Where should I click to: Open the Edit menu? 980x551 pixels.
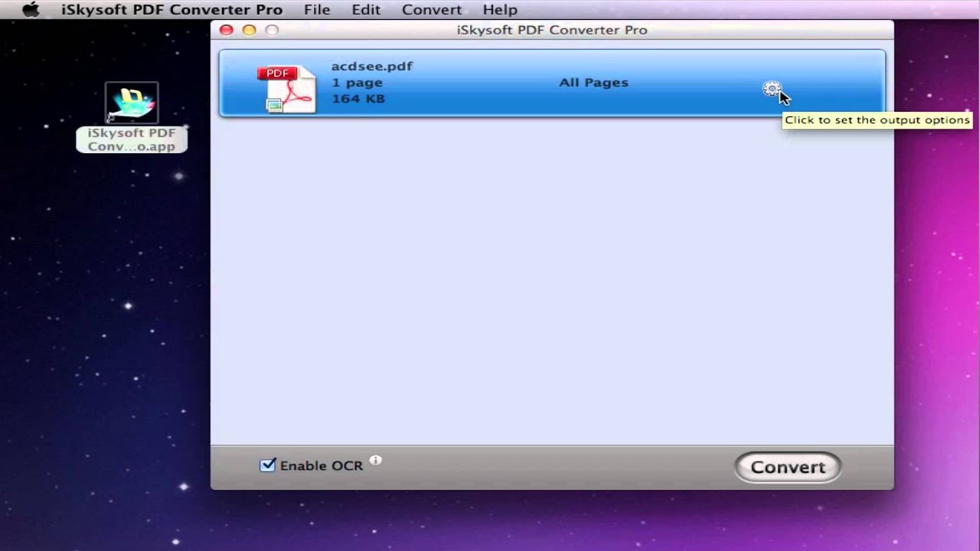coord(366,10)
